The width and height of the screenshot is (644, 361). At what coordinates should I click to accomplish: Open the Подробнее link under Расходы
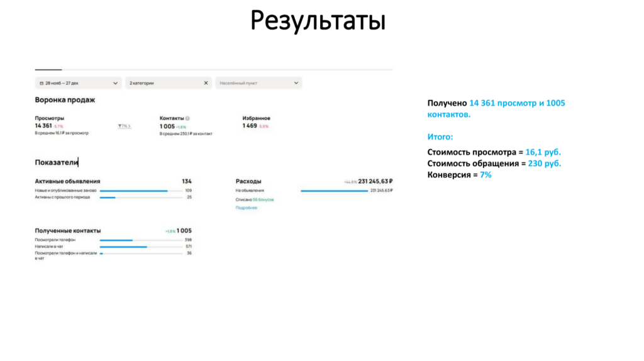tap(247, 208)
